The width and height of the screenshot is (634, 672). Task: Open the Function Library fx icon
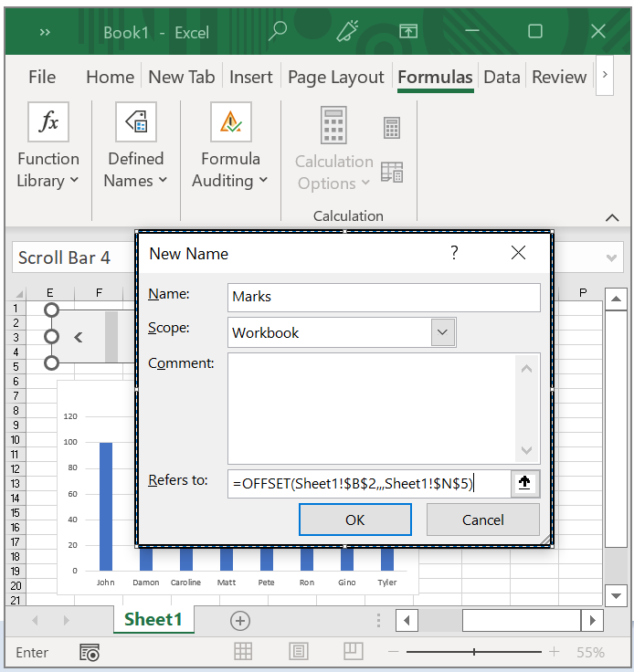tap(48, 121)
